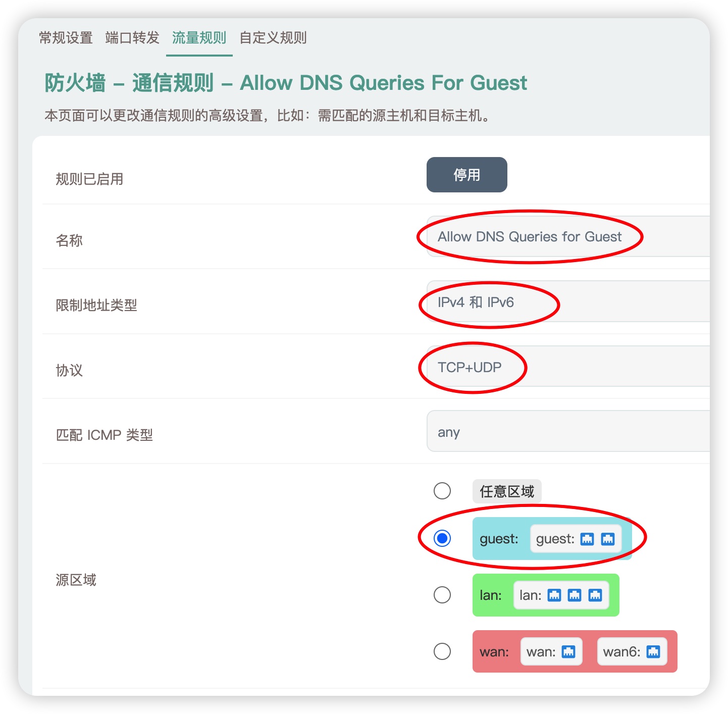The width and height of the screenshot is (728, 714).
Task: Switch to the 常规设置 tab
Action: click(x=65, y=38)
